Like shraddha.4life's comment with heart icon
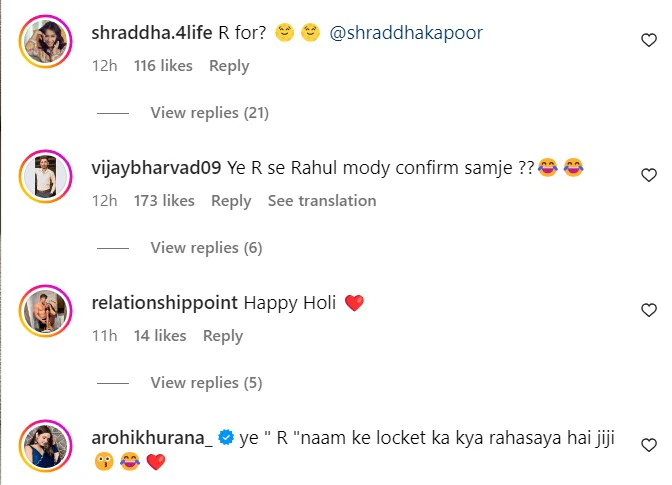 coord(648,40)
